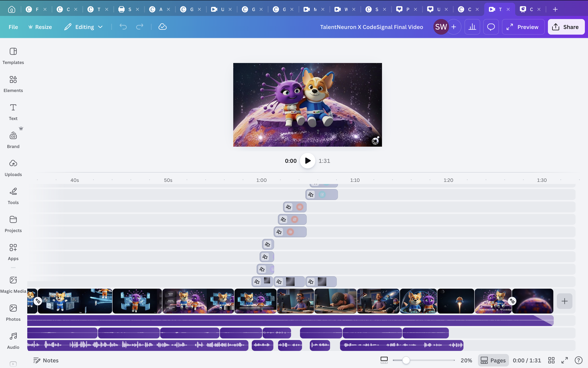
Task: Toggle fullscreen mode in bottom bar
Action: [565, 360]
